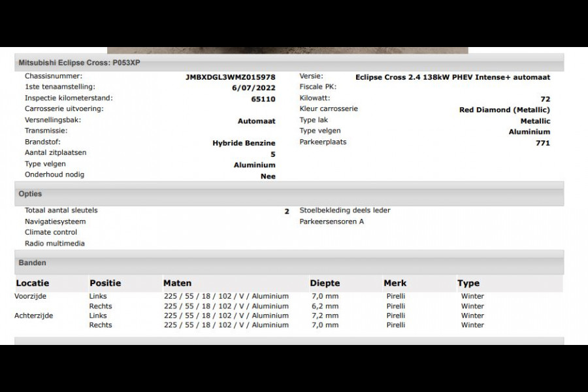Click the Navigatiesysteem option
Screen dimensions: 588x392
pyautogui.click(x=55, y=221)
